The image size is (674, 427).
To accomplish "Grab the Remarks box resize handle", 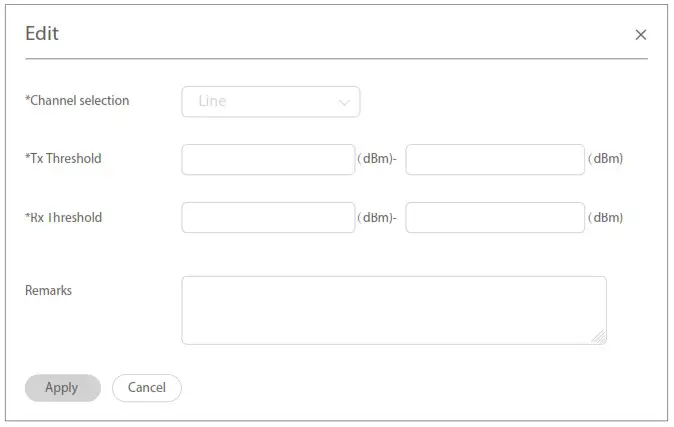I will click(x=599, y=338).
